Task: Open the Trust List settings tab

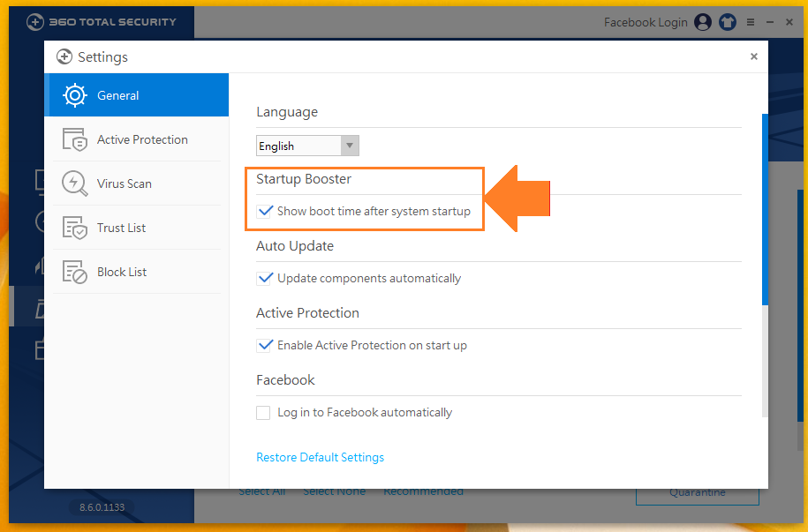Action: click(137, 228)
